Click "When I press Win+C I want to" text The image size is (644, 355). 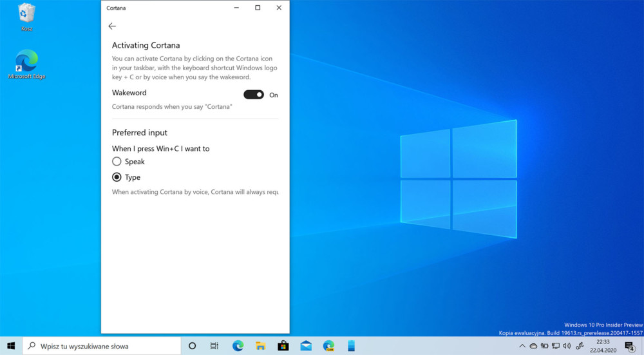click(x=160, y=149)
